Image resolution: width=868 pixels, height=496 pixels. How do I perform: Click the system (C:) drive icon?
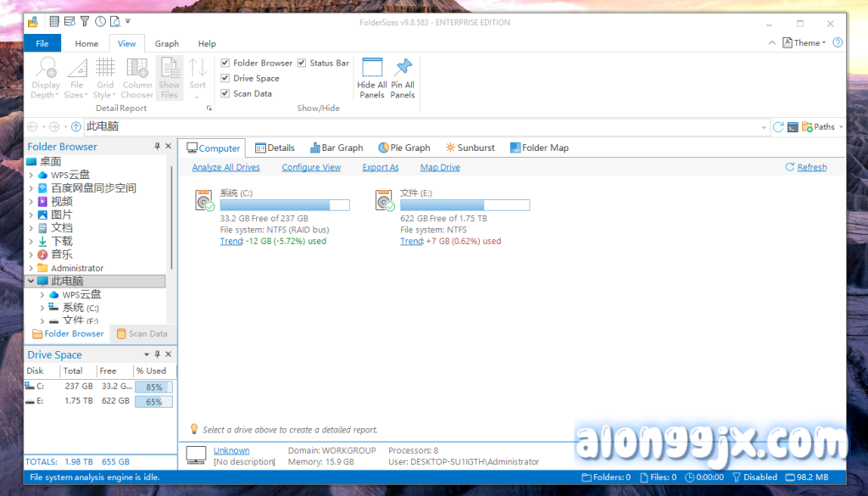pos(204,201)
